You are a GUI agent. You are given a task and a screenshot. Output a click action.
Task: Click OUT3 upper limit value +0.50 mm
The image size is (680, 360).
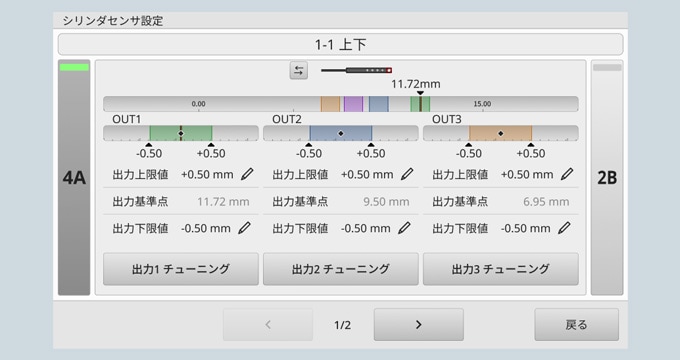coord(527,174)
